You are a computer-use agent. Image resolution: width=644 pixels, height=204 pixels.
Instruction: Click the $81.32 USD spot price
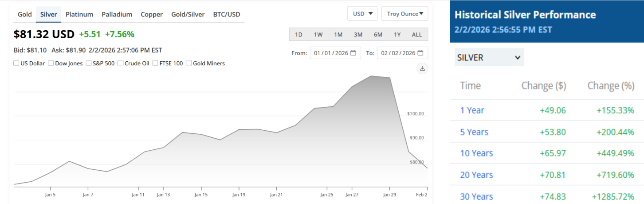coord(44,34)
